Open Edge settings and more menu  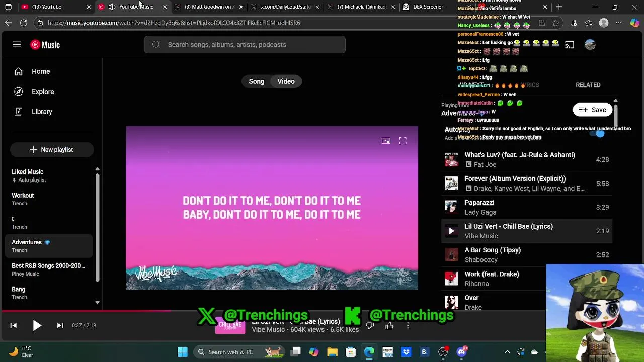click(619, 23)
